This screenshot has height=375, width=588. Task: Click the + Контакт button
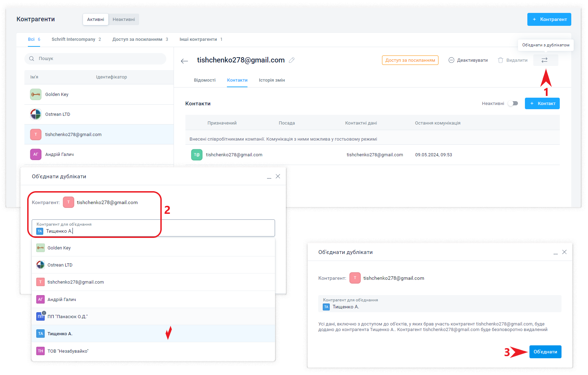[x=542, y=104]
